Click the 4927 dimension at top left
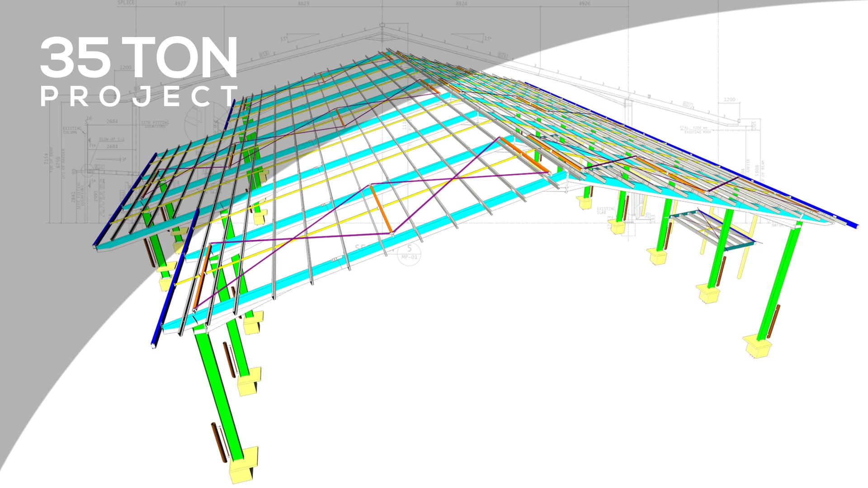The width and height of the screenshot is (868, 488). click(x=180, y=4)
